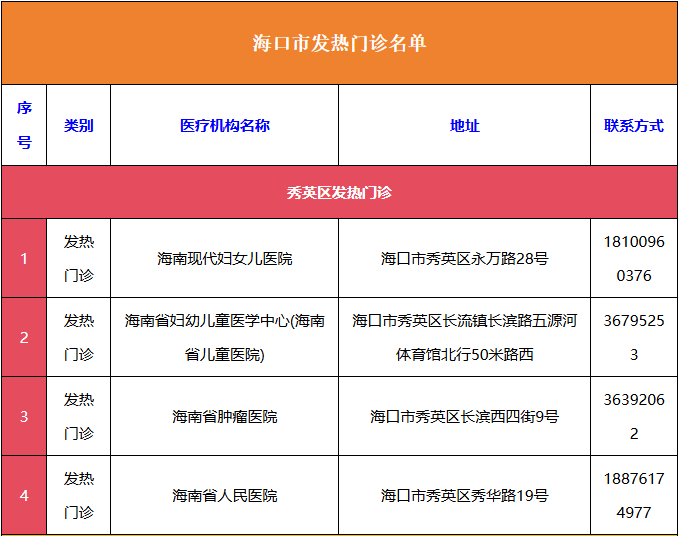Select phone number 36392062
Image resolution: width=679 pixels, height=536 pixels.
pos(634,416)
